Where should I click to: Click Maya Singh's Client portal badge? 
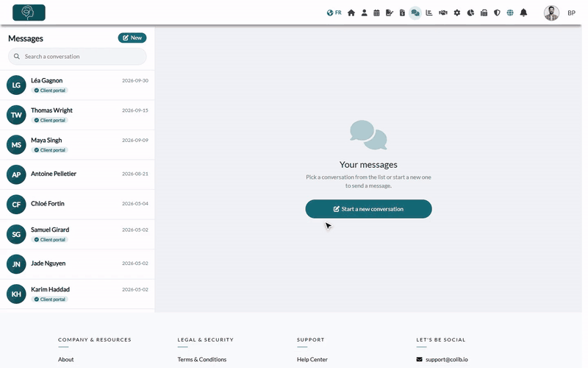click(x=49, y=150)
